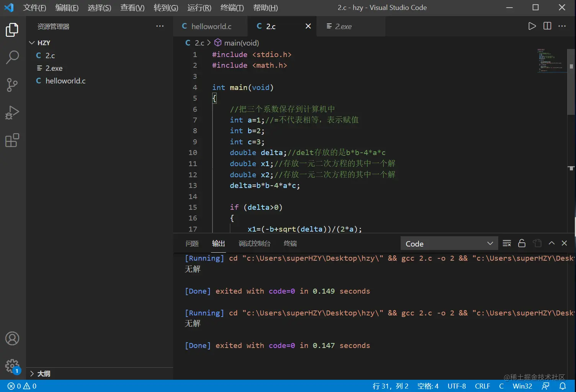Open the 选择(S) menu
The width and height of the screenshot is (576, 392).
[x=99, y=8]
